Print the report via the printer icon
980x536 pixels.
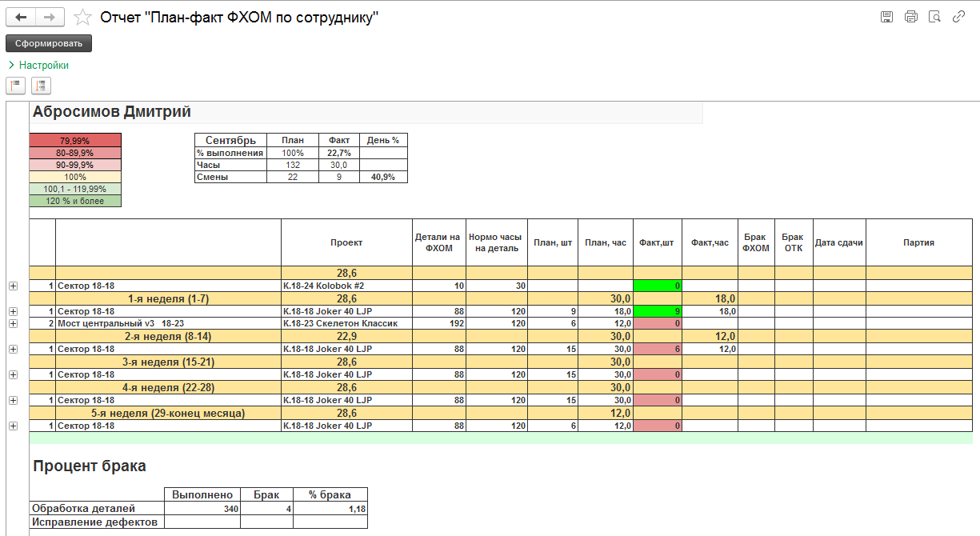(x=910, y=17)
